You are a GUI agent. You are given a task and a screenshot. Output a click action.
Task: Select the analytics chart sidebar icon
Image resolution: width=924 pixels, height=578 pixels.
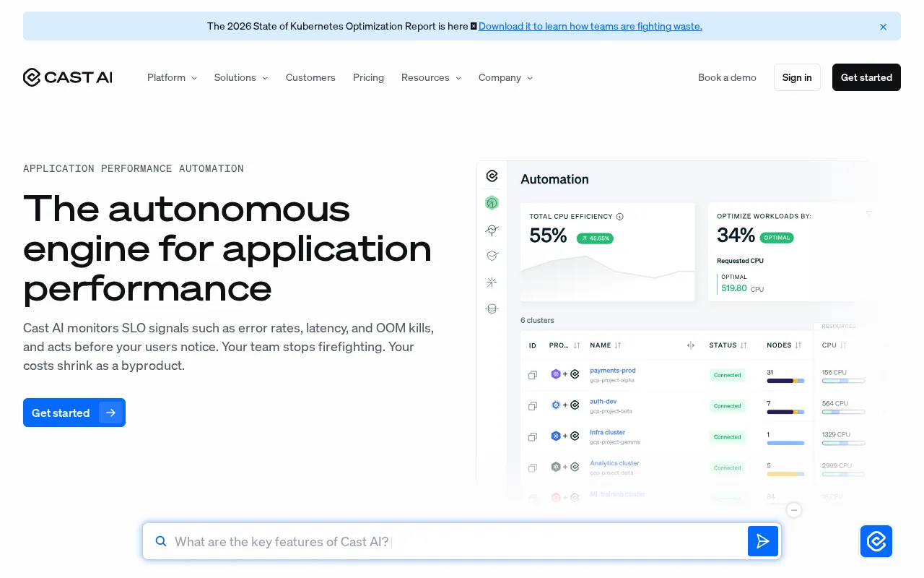492,230
